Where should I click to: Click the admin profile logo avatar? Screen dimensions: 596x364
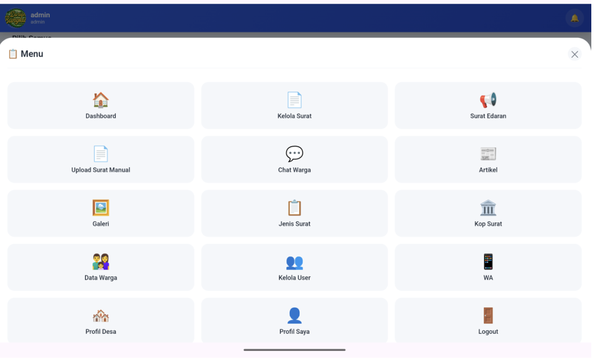(16, 18)
